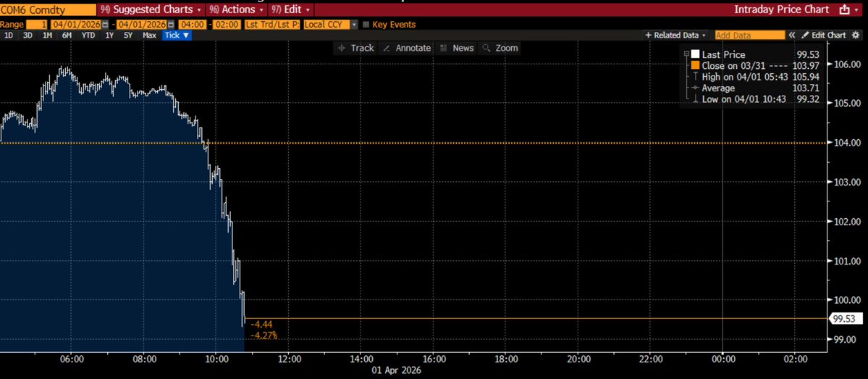Click the Last Price legend label
This screenshot has width=868, height=379.
[723, 54]
